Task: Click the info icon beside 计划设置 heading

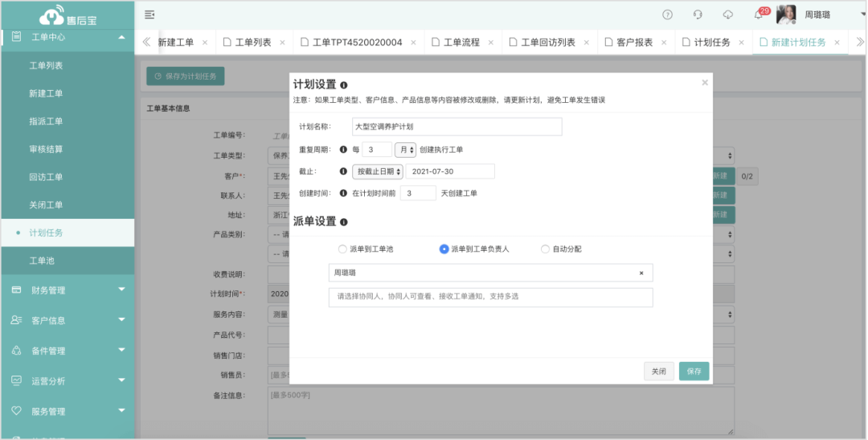Action: point(344,85)
